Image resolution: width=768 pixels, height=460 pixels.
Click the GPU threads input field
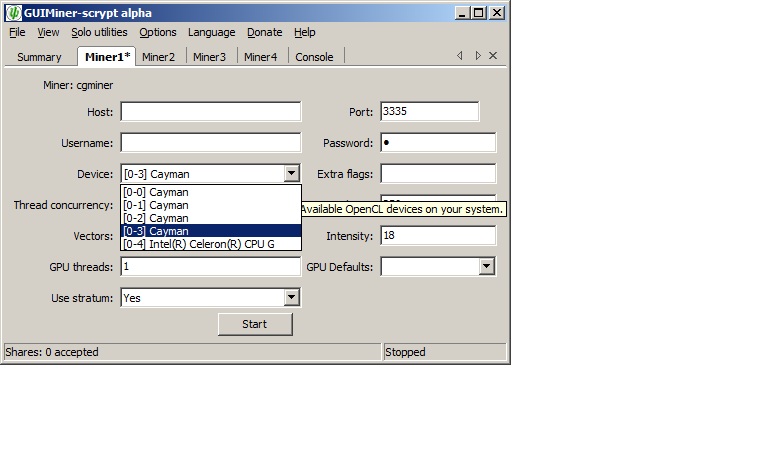pyautogui.click(x=211, y=266)
